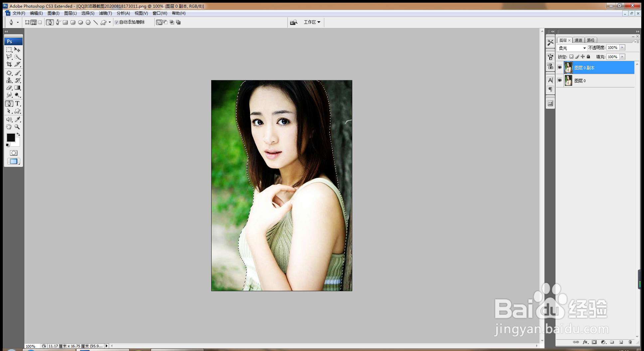The height and width of the screenshot is (351, 644).
Task: Open layer style fx menu
Action: [585, 342]
